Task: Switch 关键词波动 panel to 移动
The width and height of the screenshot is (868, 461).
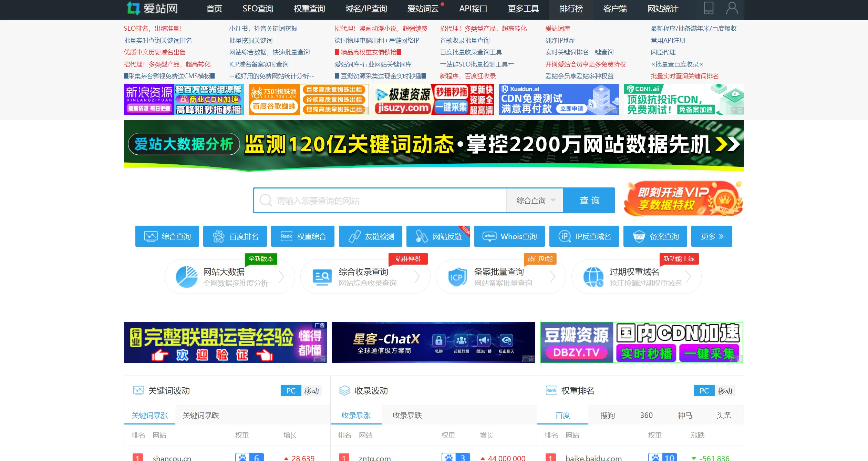Action: pos(311,391)
